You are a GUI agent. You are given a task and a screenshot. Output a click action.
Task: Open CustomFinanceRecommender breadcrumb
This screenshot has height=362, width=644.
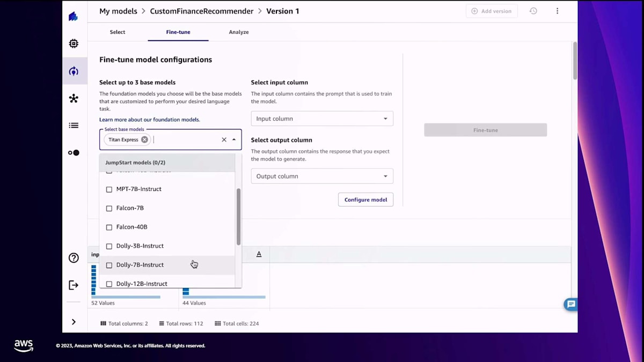tap(202, 11)
